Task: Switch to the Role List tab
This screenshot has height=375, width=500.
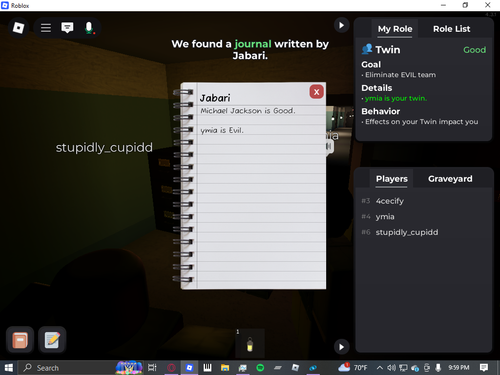Action: (452, 29)
